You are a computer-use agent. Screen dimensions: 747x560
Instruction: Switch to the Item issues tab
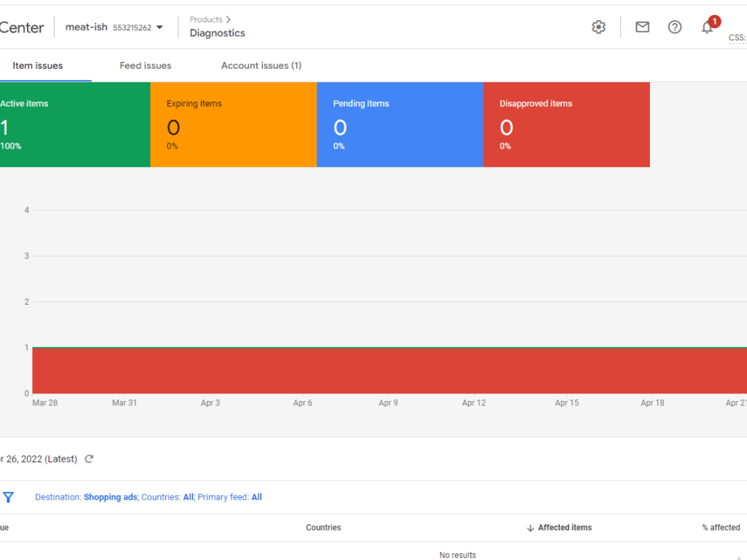(37, 66)
